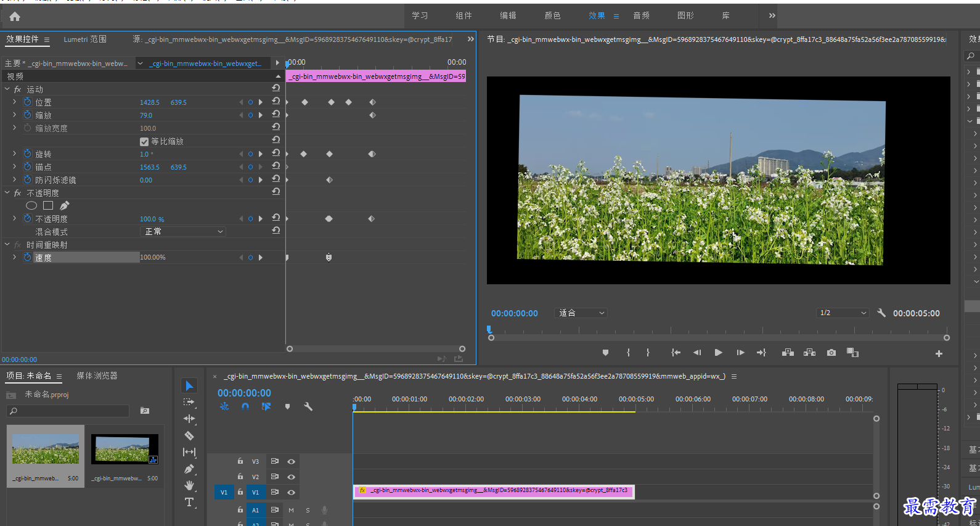Uncheck the uniform scale checkbox
Screen dimensions: 980x526
(144, 141)
